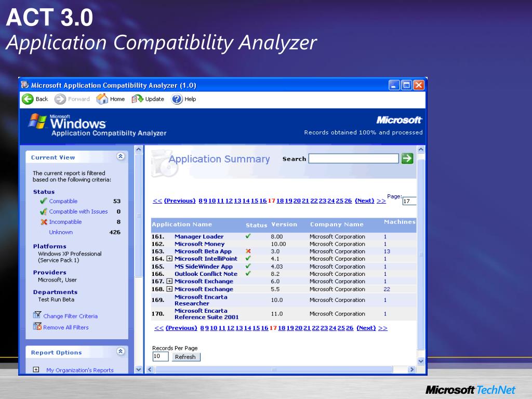Click the icon beside Compatible with Issues
Image resolution: width=532 pixels, height=399 pixels.
[44, 211]
